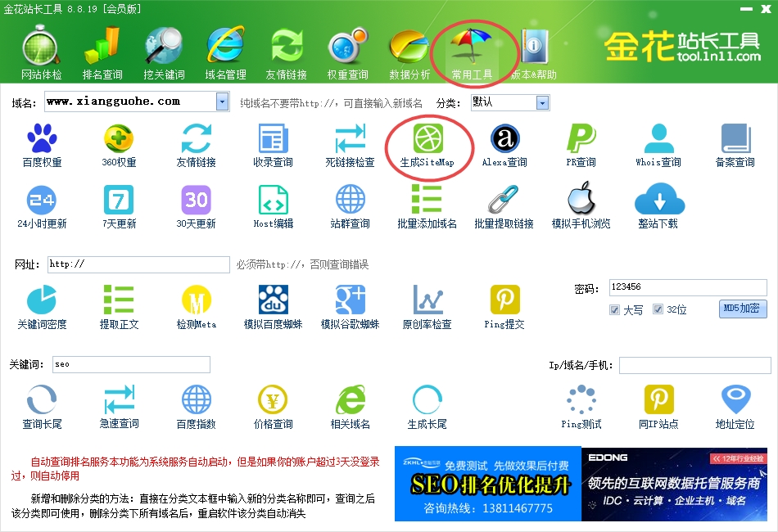Open the window options menu arrow in title bar
Screen dimensions: 778x532
click(721, 9)
